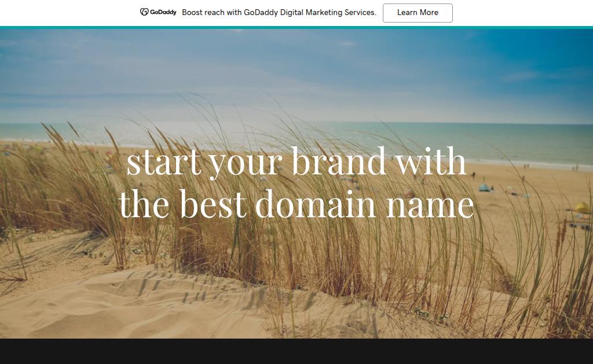Click the word 'brand' in the headline
The height and width of the screenshot is (364, 593).
pos(338,161)
